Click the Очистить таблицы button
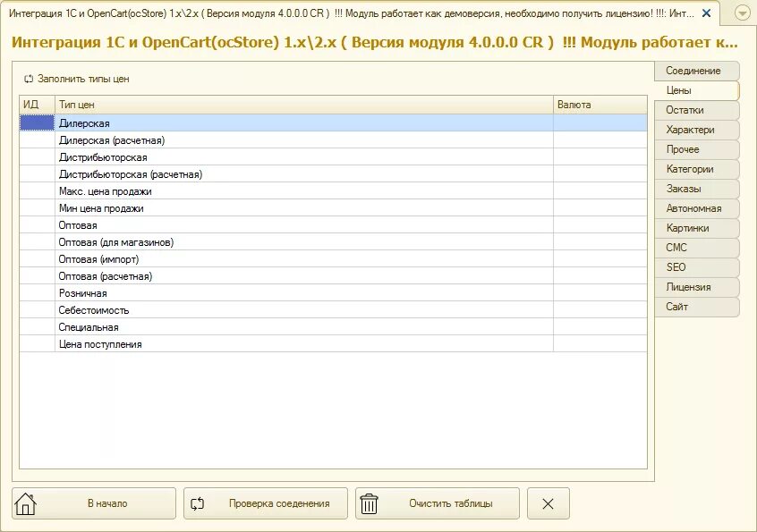Screen dimensions: 757x532 [x=438, y=503]
